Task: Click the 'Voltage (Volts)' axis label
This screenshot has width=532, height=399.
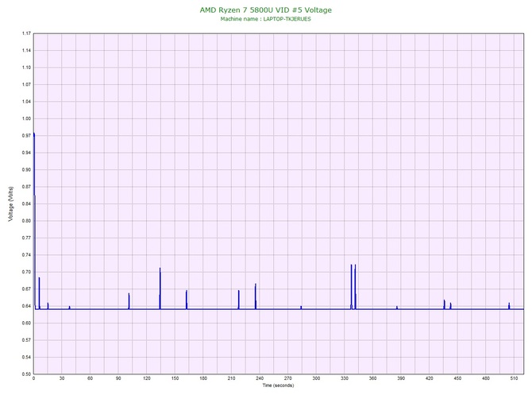Action: click(x=11, y=204)
